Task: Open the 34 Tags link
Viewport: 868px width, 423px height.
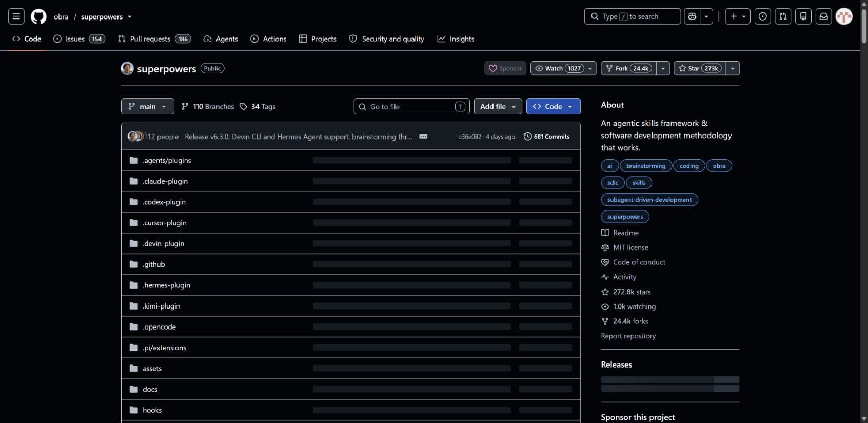Action: pos(258,106)
